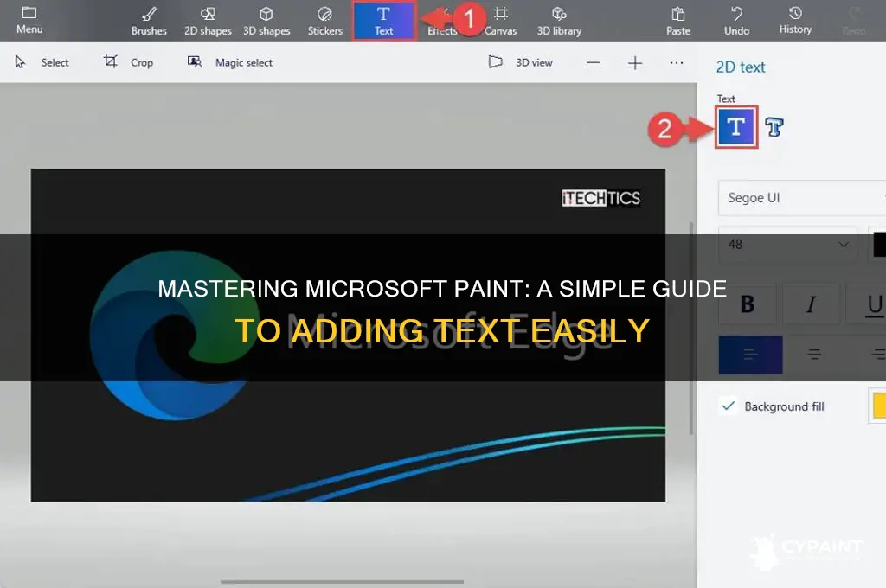Image resolution: width=886 pixels, height=588 pixels.
Task: Zoom out with the minus button
Action: point(594,62)
